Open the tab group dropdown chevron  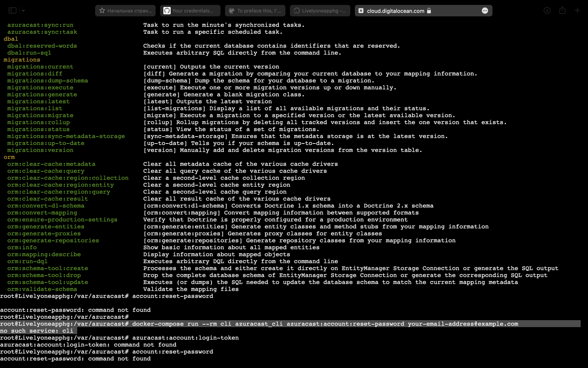coord(23,11)
